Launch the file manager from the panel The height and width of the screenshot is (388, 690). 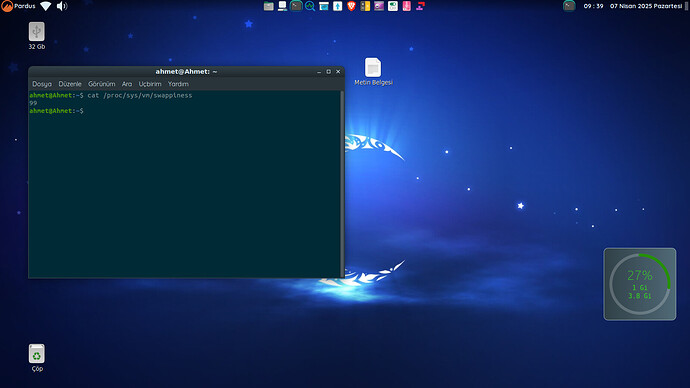(268, 6)
